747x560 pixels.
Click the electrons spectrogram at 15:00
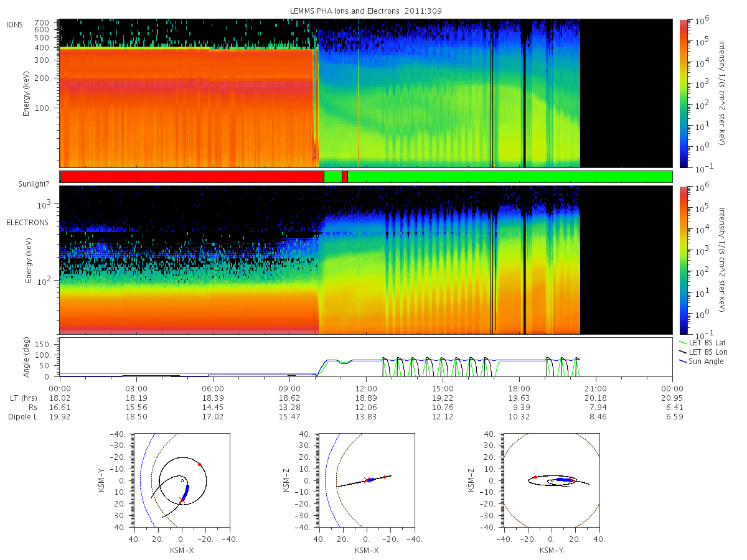443,260
